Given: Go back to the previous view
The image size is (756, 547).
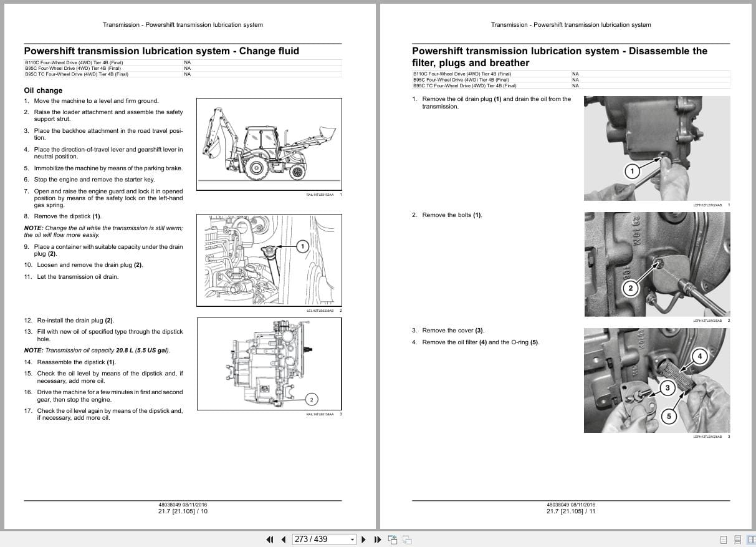Looking at the screenshot, I should coord(393,539).
